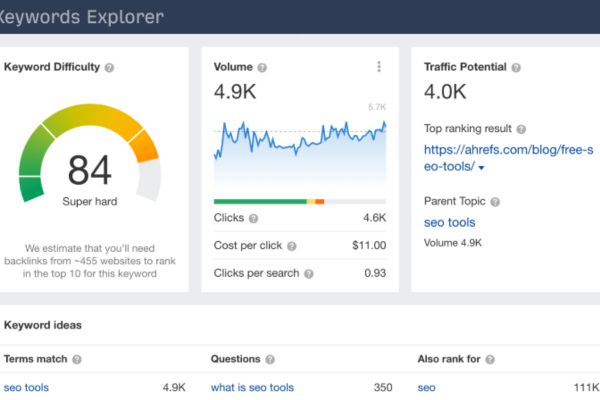Open 'seo' link under Also rank for

(x=426, y=387)
